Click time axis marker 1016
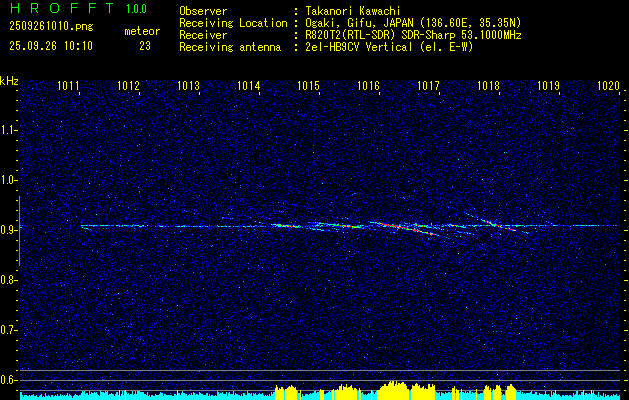The height and width of the screenshot is (400, 629). point(368,85)
